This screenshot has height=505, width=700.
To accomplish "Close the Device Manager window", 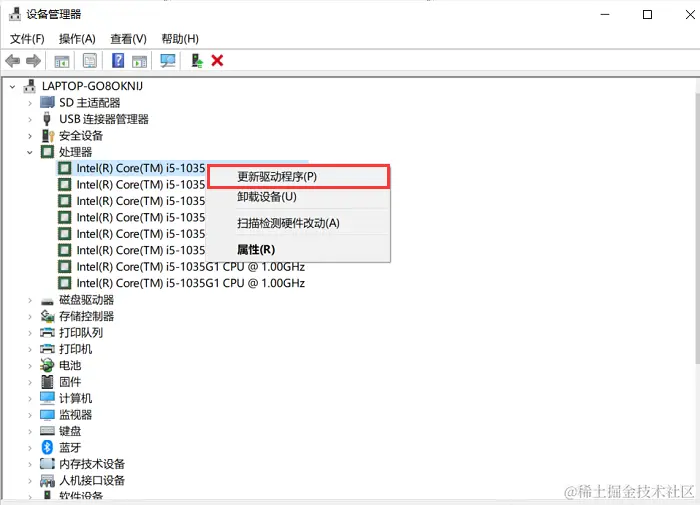I will click(x=690, y=14).
